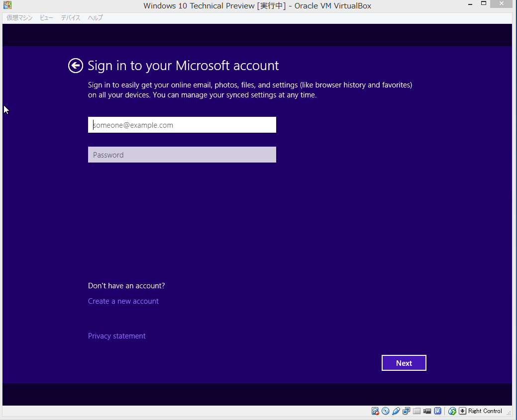This screenshot has height=420, width=517.
Task: Follow the Create a new account link
Action: (123, 301)
